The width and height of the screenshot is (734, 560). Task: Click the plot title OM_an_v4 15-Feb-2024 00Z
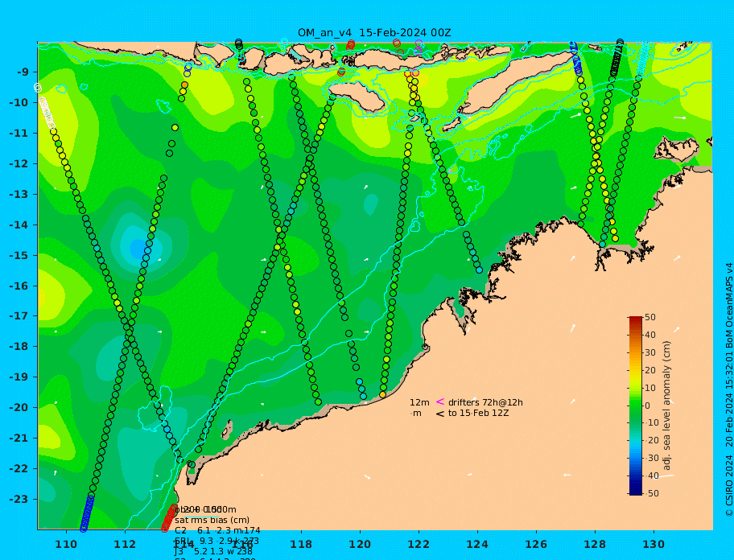374,33
